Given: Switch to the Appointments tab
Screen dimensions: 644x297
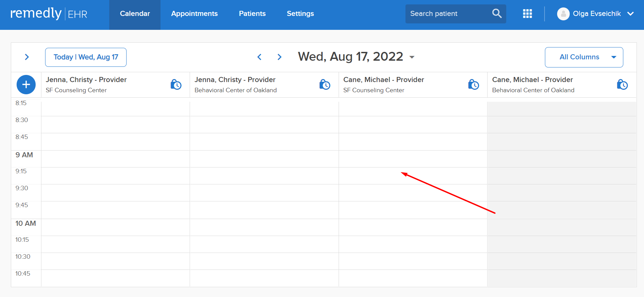Looking at the screenshot, I should (x=194, y=14).
